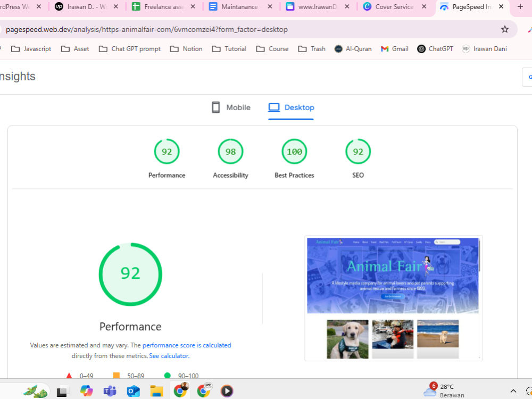Close the Cover Service tab
Viewport: 532px width, 399px height.
[x=424, y=6]
